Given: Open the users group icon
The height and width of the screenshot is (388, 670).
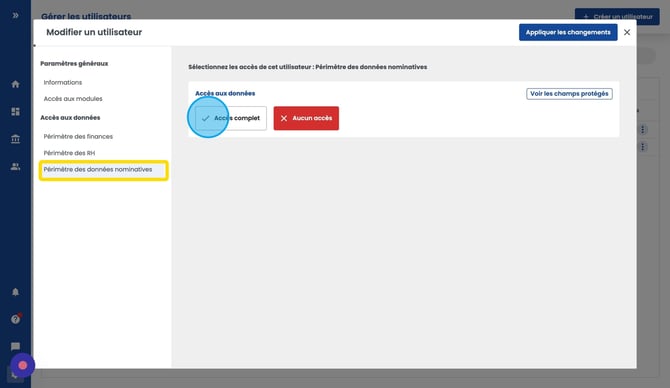Looking at the screenshot, I should (15, 166).
